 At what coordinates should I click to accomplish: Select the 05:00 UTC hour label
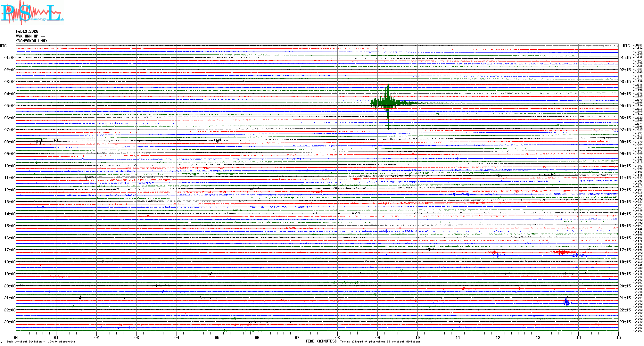point(10,106)
